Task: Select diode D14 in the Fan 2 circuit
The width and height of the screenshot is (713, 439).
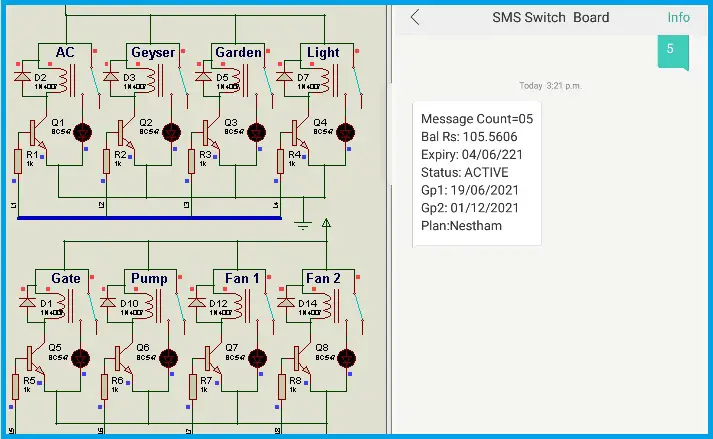Action: [x=286, y=303]
